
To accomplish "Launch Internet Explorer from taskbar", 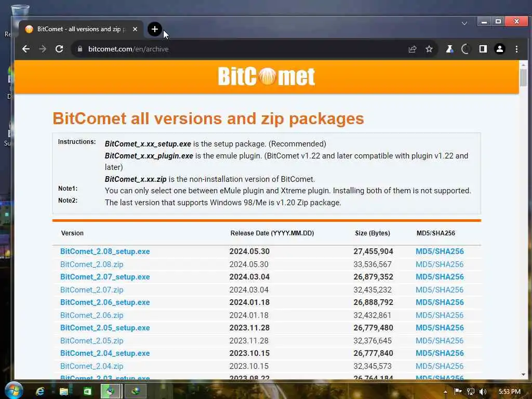I will click(40, 391).
